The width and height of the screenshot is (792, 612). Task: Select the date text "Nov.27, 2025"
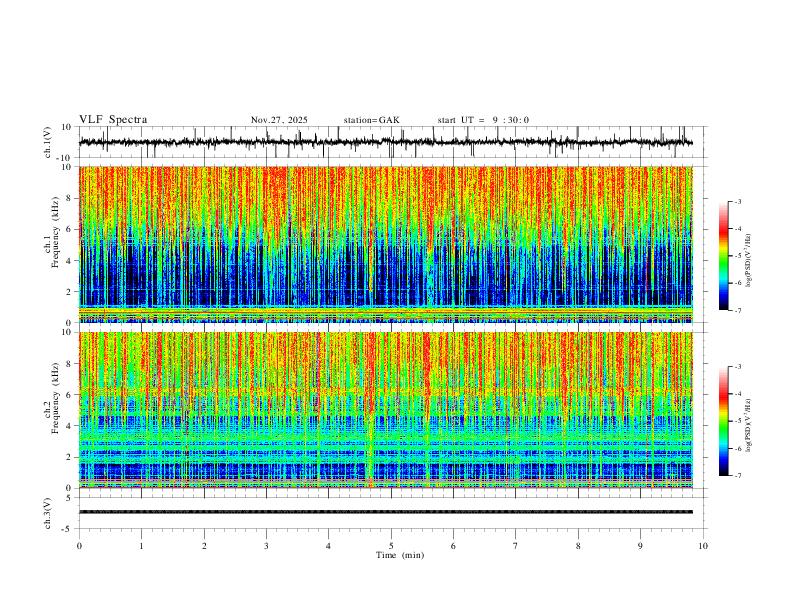click(279, 120)
